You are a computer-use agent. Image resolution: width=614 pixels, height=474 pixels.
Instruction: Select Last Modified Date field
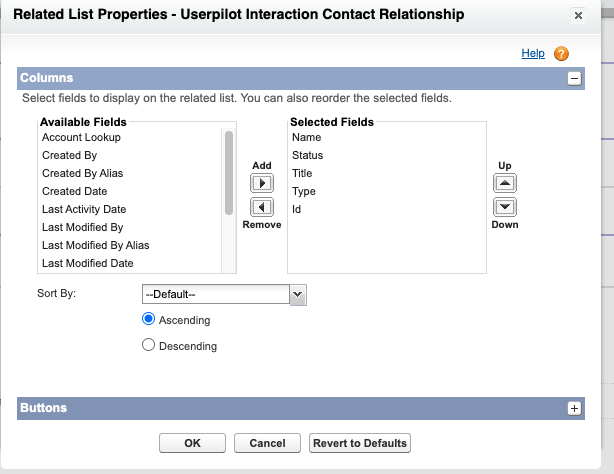(130, 264)
